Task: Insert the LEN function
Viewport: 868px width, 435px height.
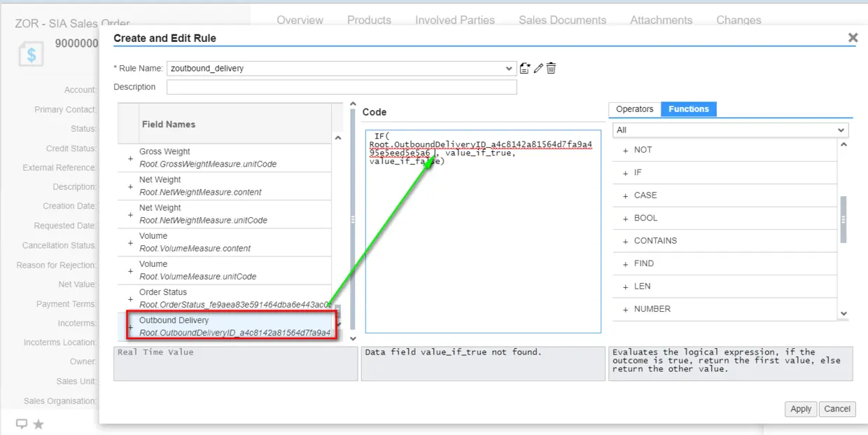Action: point(625,286)
